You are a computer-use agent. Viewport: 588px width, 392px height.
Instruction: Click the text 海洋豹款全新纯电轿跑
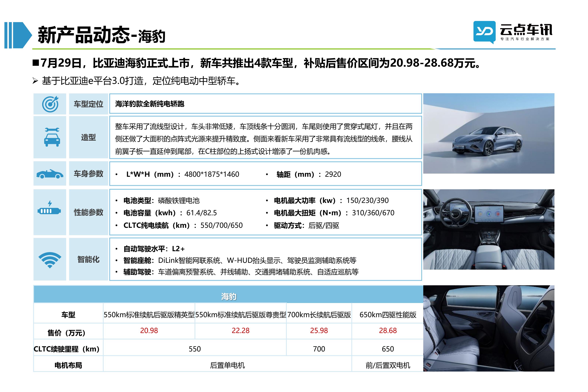pos(150,104)
